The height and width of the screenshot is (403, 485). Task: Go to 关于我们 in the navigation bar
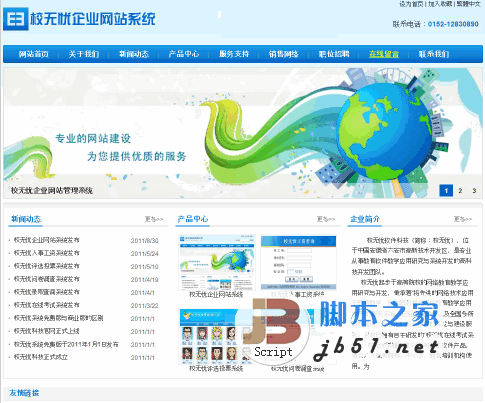coord(84,54)
